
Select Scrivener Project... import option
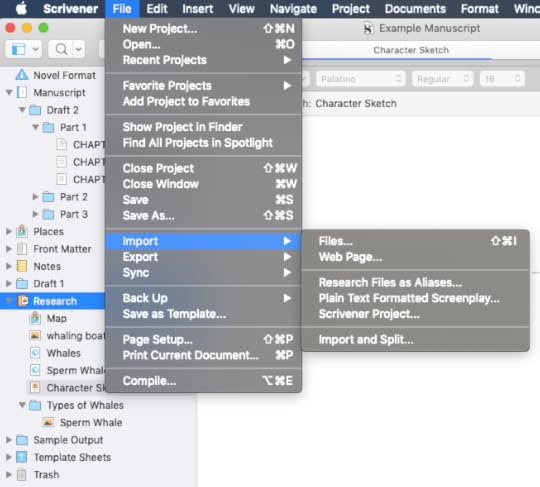(415, 314)
